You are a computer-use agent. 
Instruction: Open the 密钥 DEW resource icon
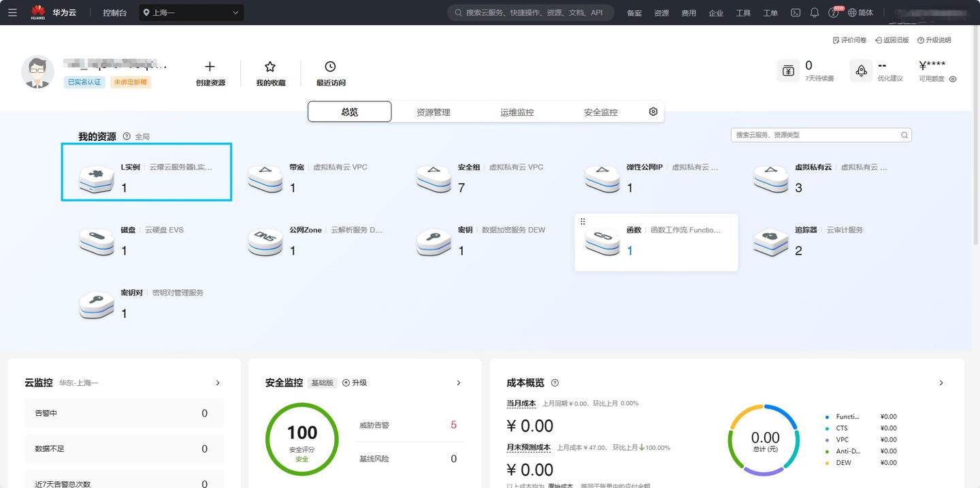(x=434, y=242)
